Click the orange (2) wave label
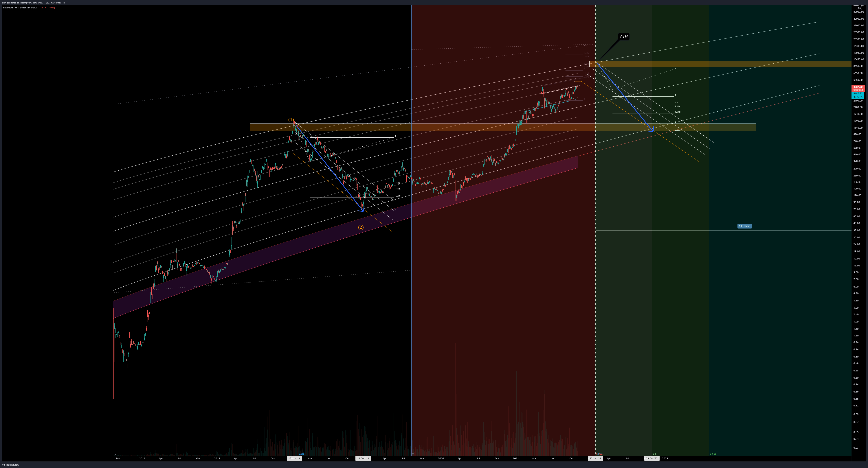The width and height of the screenshot is (868, 468). point(361,227)
